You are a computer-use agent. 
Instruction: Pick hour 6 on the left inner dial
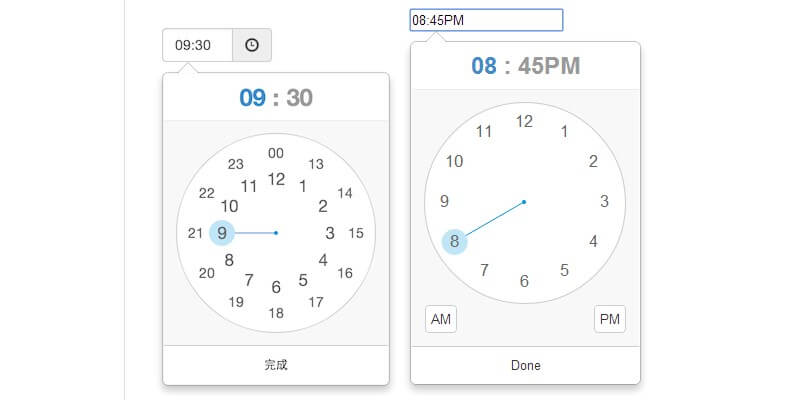(x=276, y=288)
